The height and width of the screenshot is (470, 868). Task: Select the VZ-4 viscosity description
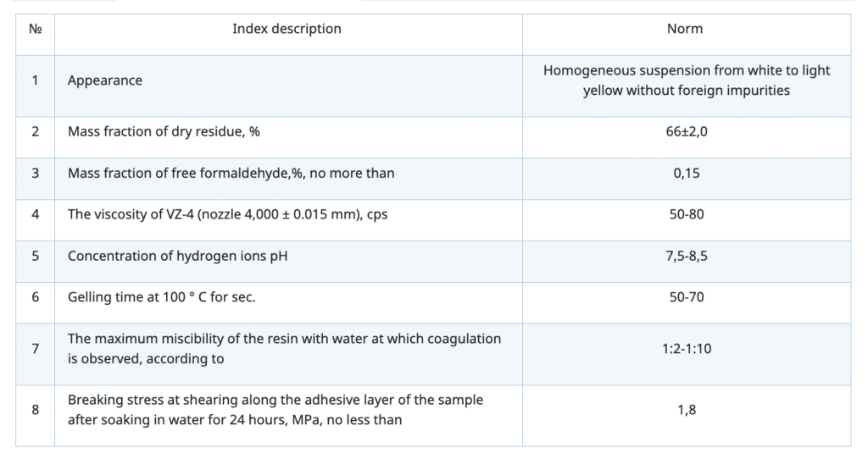227,214
